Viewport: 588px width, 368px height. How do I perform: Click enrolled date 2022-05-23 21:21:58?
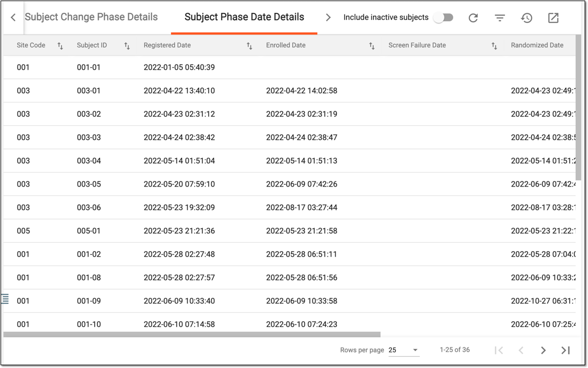pos(301,230)
